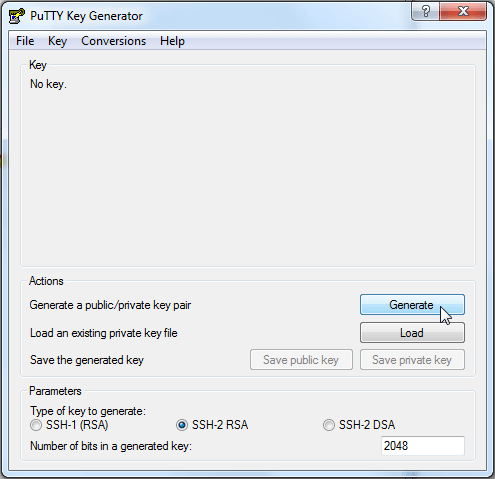Open the File menu
This screenshot has width=495, height=479.
(25, 41)
